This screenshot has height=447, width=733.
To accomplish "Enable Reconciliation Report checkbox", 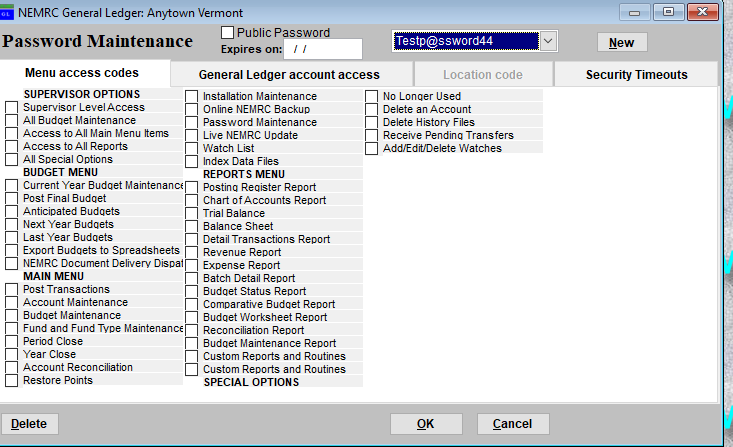I will coord(192,331).
